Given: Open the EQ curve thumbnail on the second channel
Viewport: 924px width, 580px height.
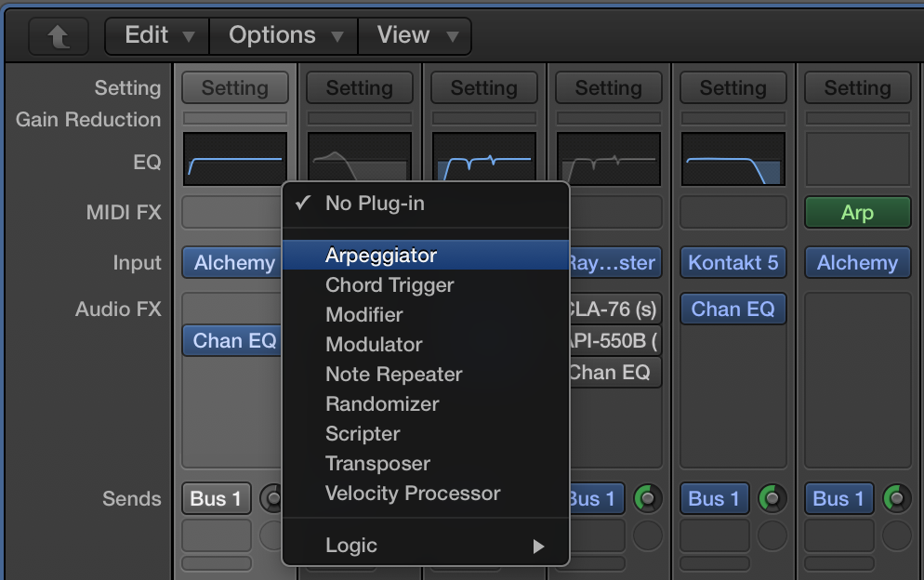Looking at the screenshot, I should (x=359, y=159).
